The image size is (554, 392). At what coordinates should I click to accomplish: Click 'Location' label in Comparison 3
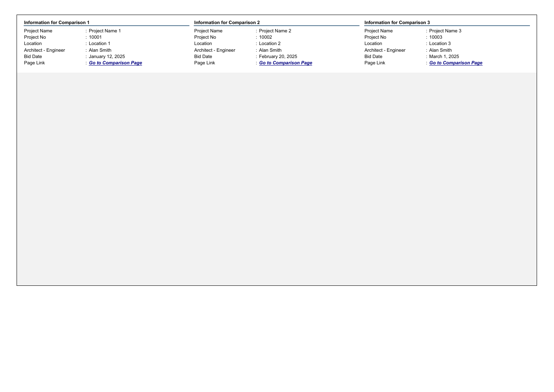(x=373, y=44)
